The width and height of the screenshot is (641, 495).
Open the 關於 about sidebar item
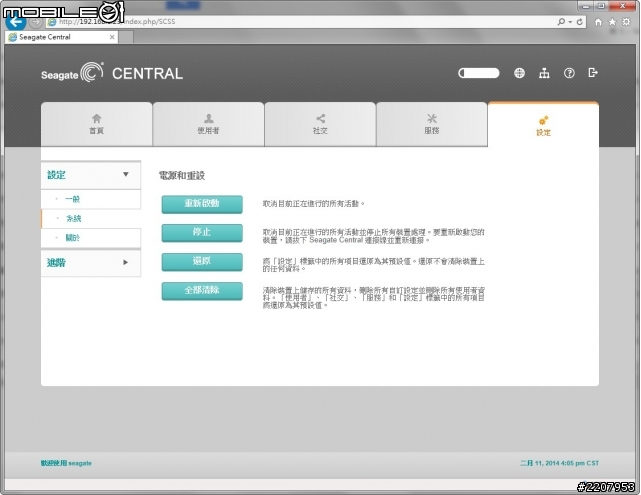coord(91,238)
